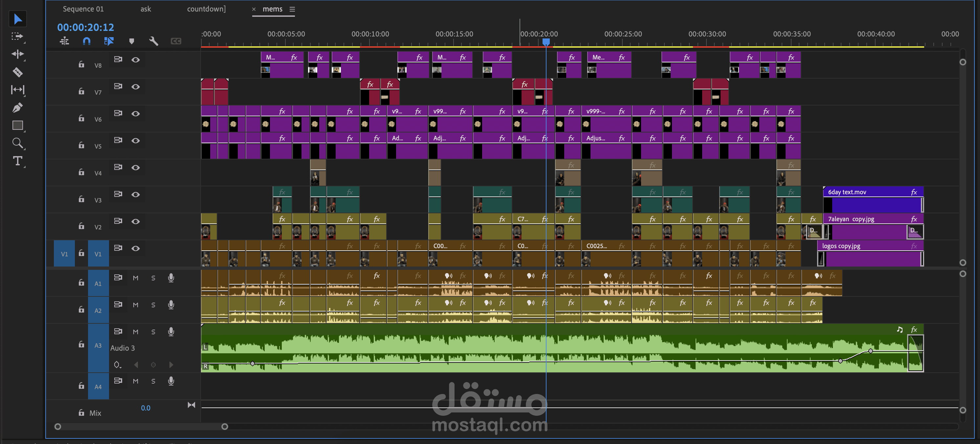Close the mems sequence tab

click(254, 9)
